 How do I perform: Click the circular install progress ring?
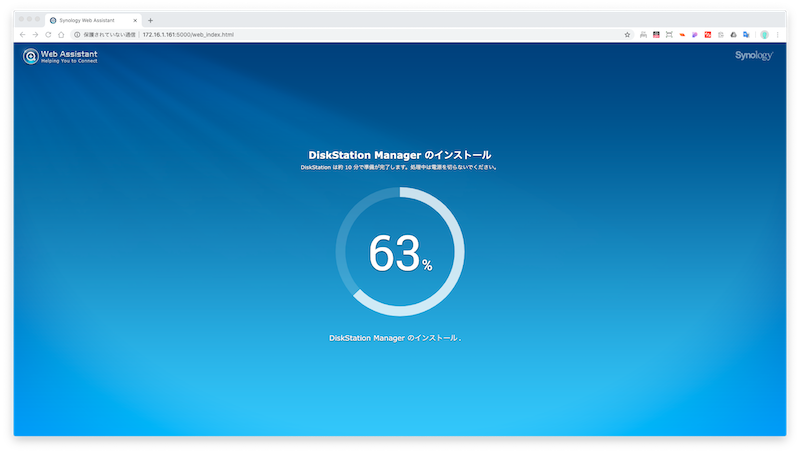(x=400, y=251)
